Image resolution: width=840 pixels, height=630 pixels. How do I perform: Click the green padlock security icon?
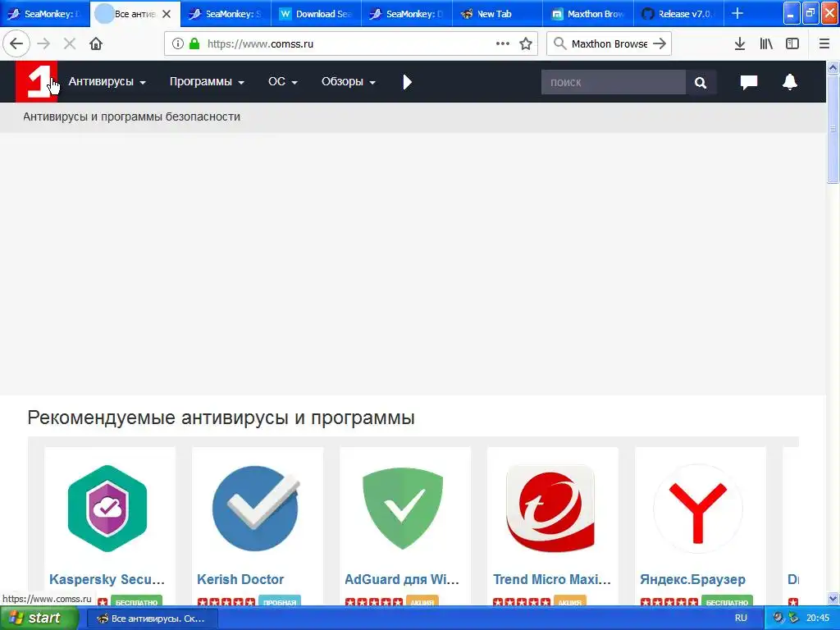pos(194,44)
